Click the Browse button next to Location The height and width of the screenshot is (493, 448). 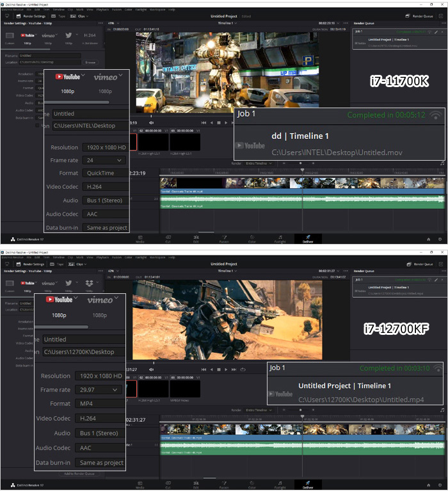pos(90,62)
